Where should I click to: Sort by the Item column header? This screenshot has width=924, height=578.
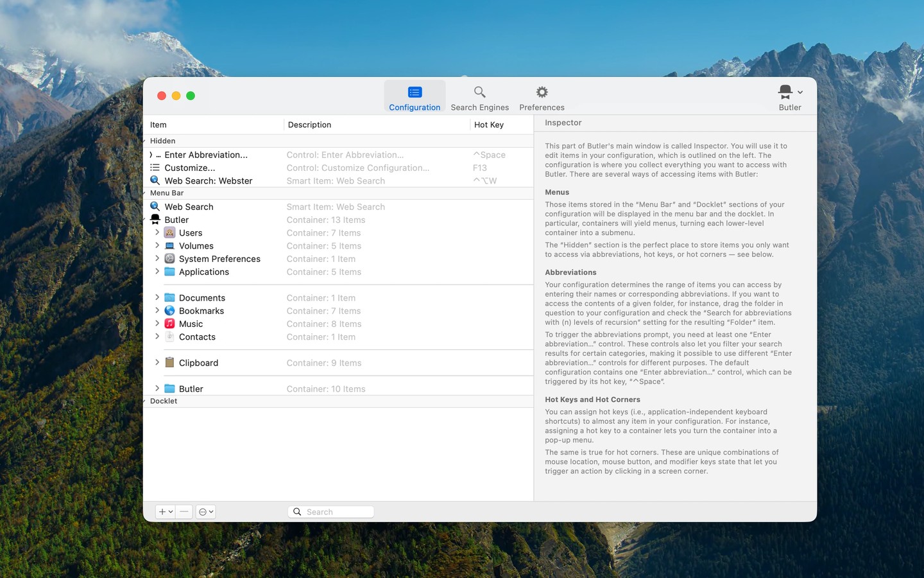(x=214, y=125)
